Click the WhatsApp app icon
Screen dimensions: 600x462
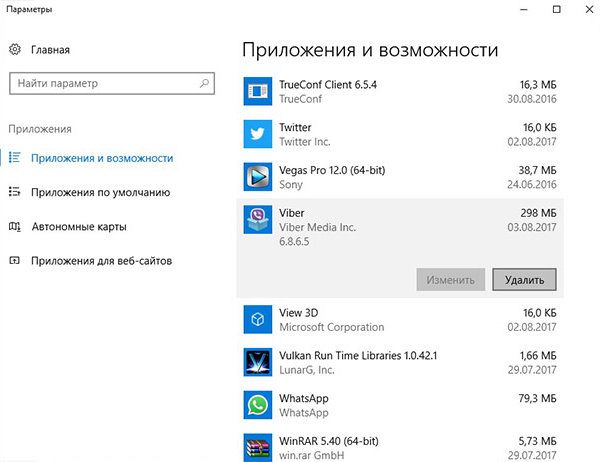point(258,405)
